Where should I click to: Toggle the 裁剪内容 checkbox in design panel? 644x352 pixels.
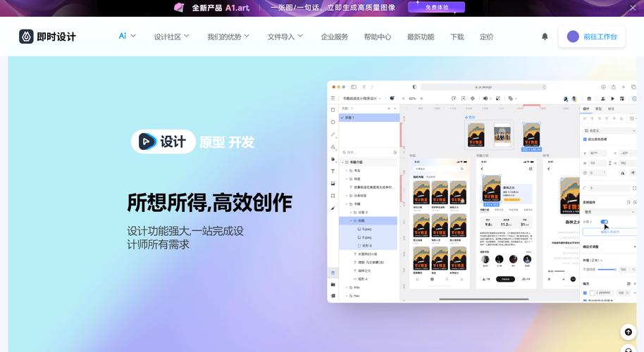coord(585,139)
